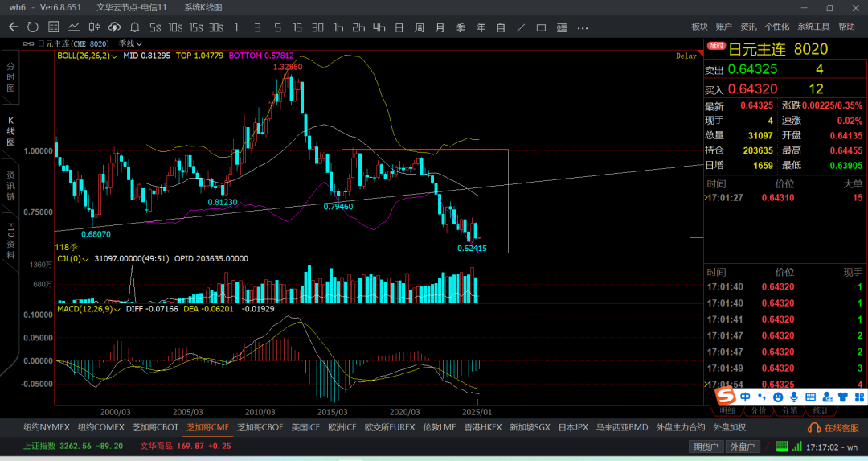This screenshot has height=461, width=868.
Task: Set period to 1h
Action: coord(338,27)
